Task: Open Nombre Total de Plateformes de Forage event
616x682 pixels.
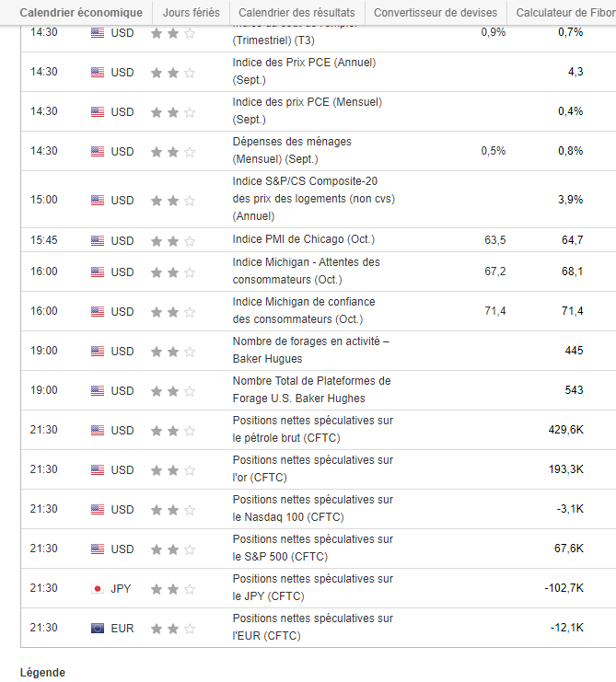Action: 311,389
